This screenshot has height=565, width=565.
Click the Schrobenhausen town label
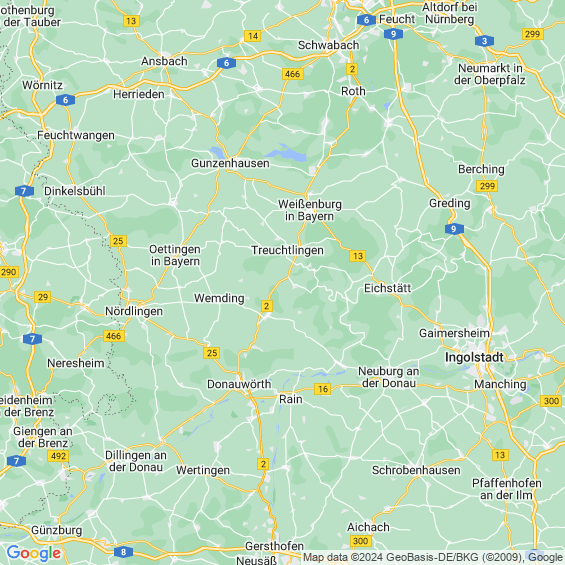click(416, 470)
